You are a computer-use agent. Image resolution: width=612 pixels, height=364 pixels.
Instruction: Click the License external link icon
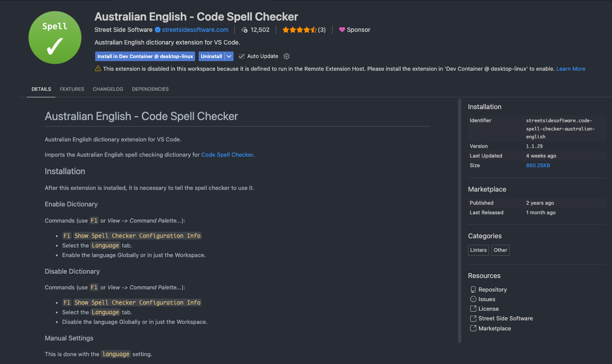(473, 309)
